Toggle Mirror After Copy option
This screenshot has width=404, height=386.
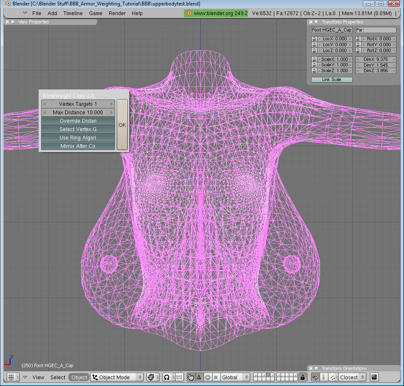[x=78, y=146]
